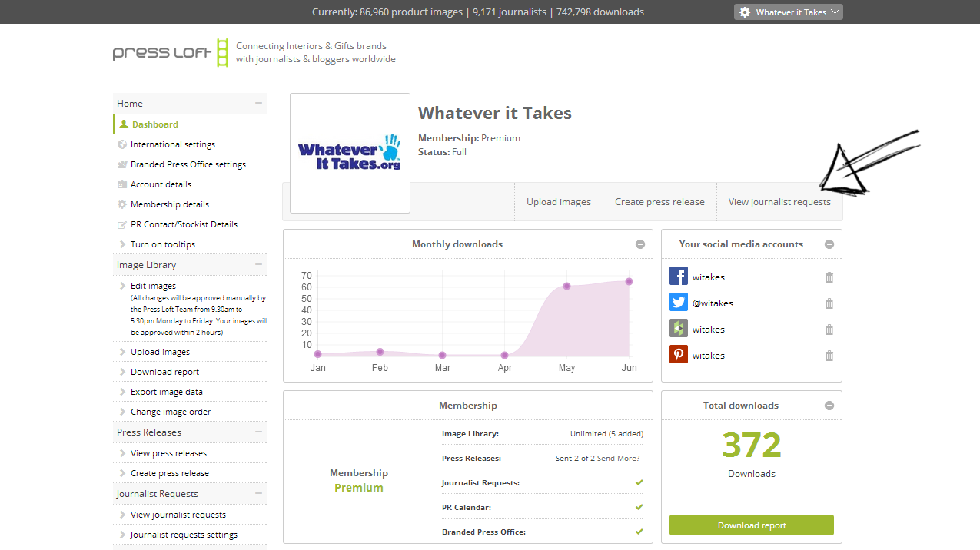The image size is (980, 550).
Task: Click Turn on tooltips
Action: coord(163,244)
